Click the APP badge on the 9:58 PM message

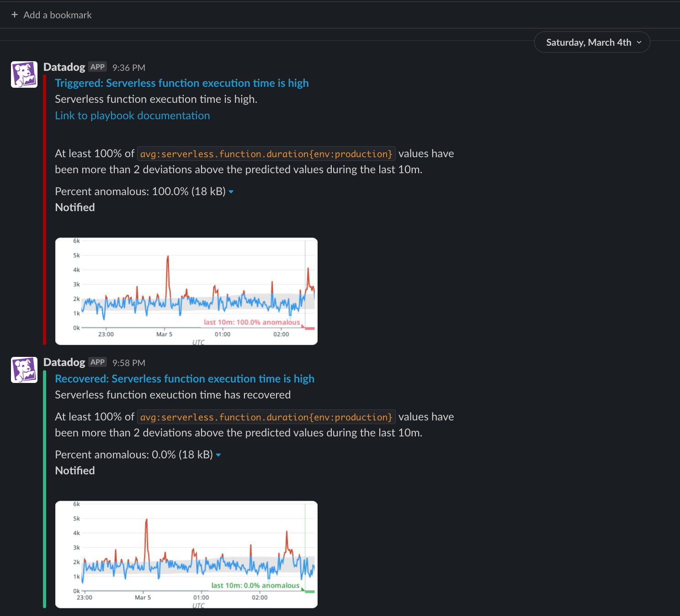coord(97,362)
